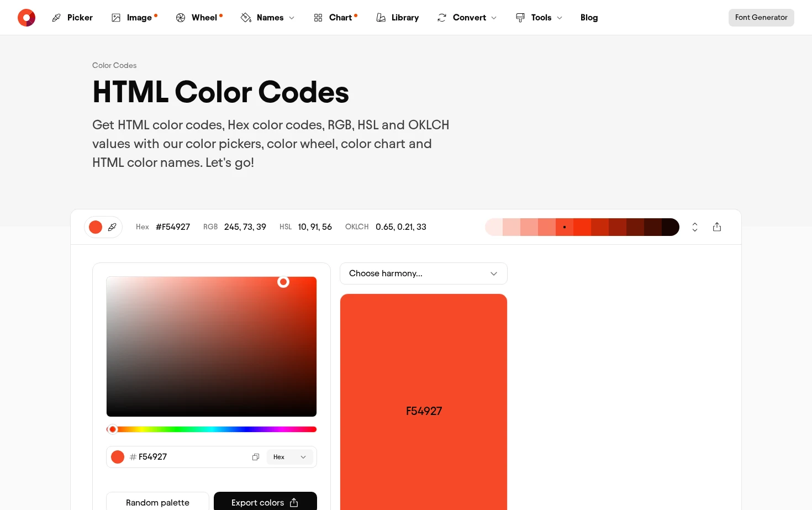Open the Wheel page

[x=199, y=18]
